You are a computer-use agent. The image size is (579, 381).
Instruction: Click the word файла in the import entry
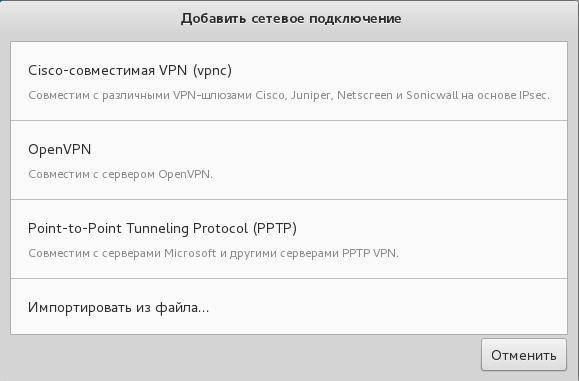click(182, 307)
